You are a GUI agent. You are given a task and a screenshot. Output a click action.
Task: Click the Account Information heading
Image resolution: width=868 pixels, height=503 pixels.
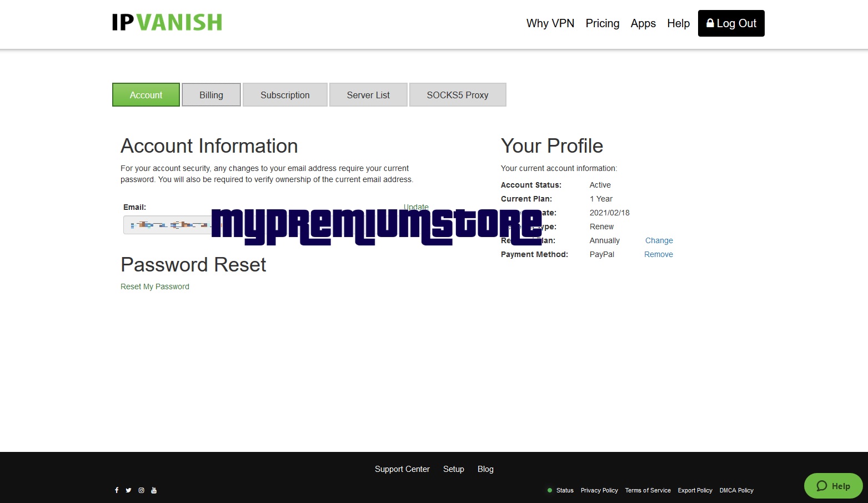click(209, 146)
